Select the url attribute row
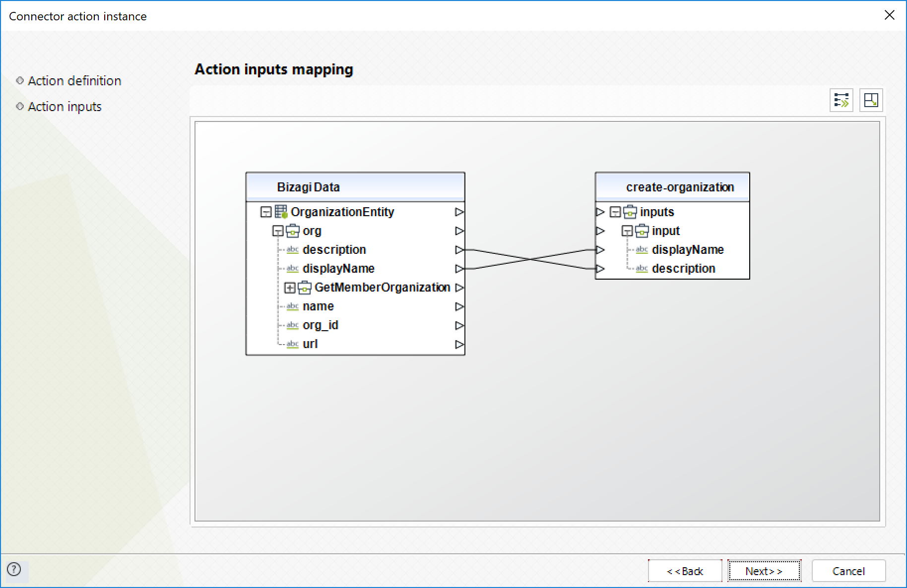Viewport: 907px width, 588px height. tap(310, 344)
